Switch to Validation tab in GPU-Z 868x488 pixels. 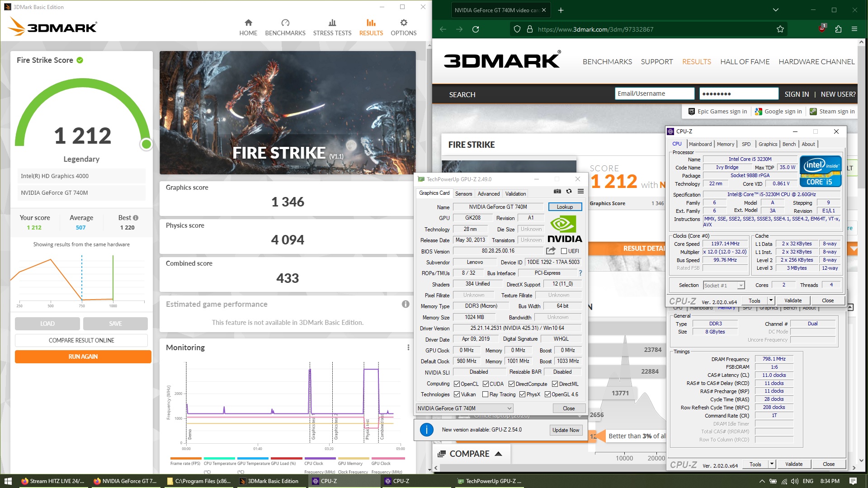pyautogui.click(x=515, y=194)
